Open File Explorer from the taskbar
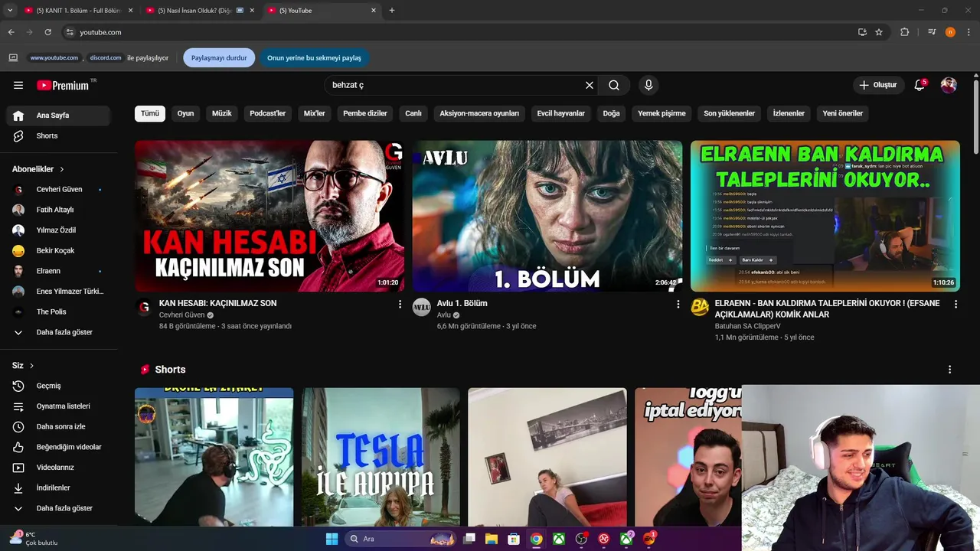Viewport: 980px width, 551px height. click(492, 539)
